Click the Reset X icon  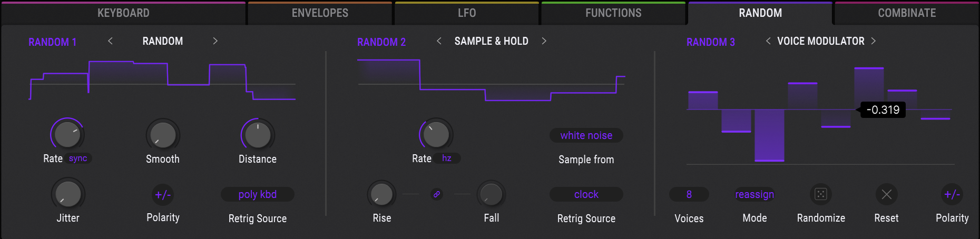[887, 194]
